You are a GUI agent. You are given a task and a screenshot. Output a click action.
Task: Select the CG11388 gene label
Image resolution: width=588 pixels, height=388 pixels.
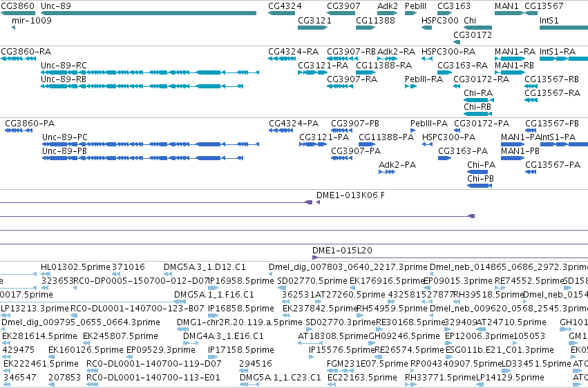[x=375, y=20]
